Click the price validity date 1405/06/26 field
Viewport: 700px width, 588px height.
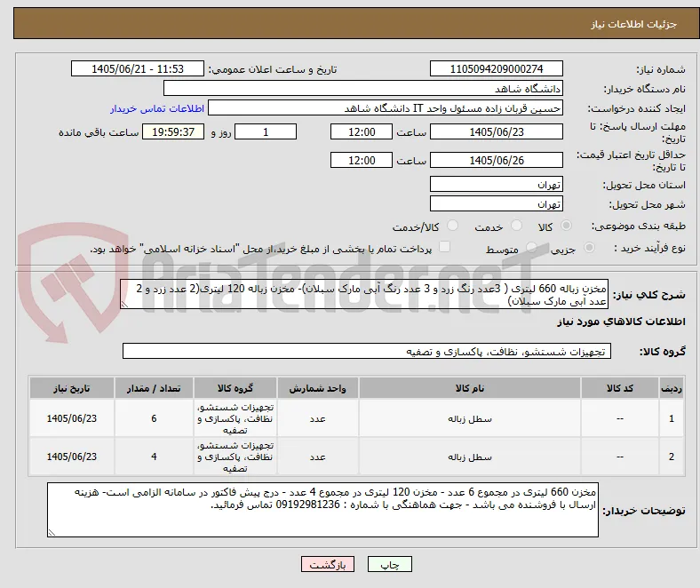pyautogui.click(x=496, y=160)
